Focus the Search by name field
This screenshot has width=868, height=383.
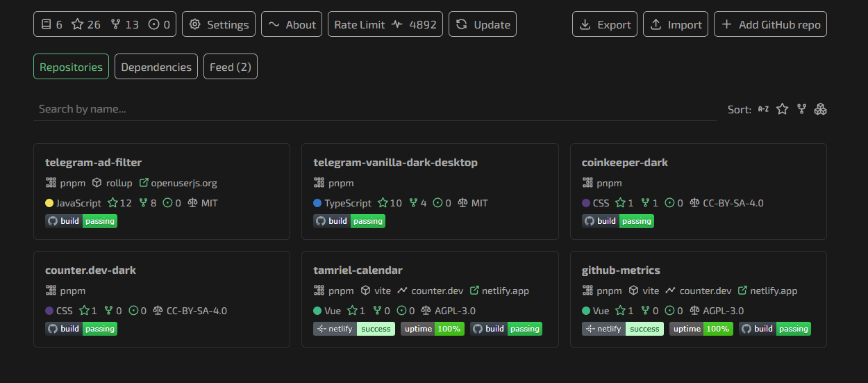tap(375, 109)
